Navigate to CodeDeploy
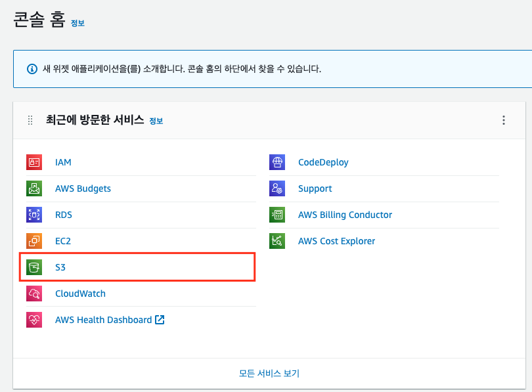The width and height of the screenshot is (532, 392). (323, 163)
